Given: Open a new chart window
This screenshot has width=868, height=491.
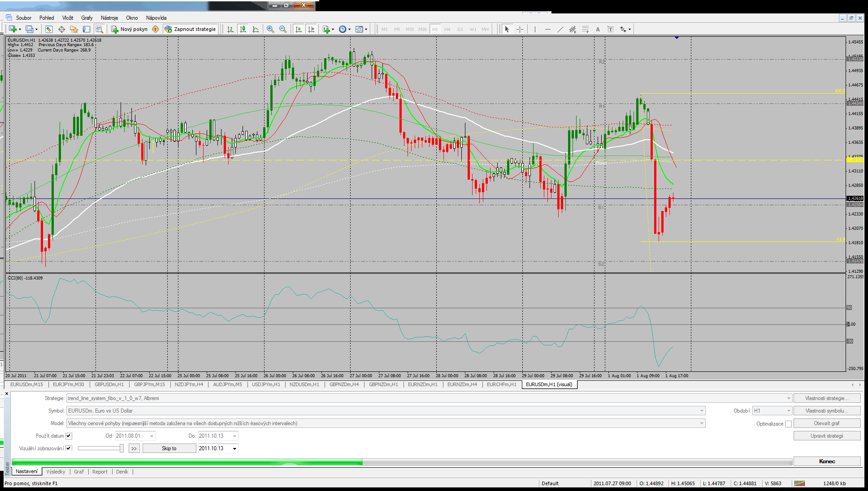Looking at the screenshot, I should [13, 29].
